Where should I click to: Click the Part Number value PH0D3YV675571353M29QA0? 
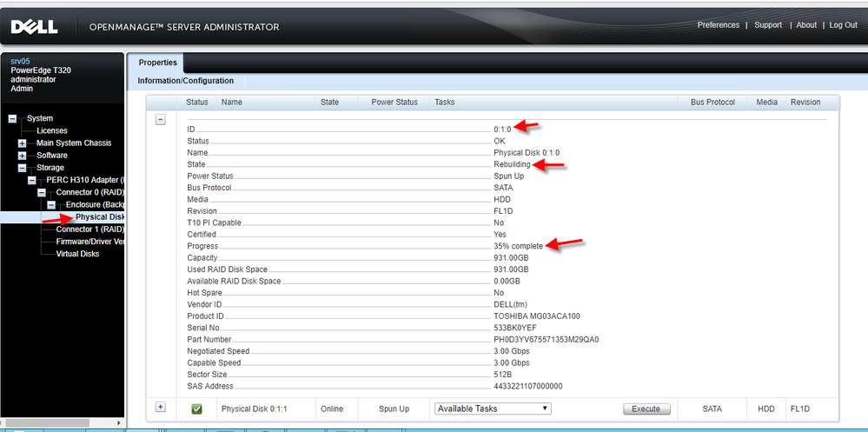[x=547, y=340]
